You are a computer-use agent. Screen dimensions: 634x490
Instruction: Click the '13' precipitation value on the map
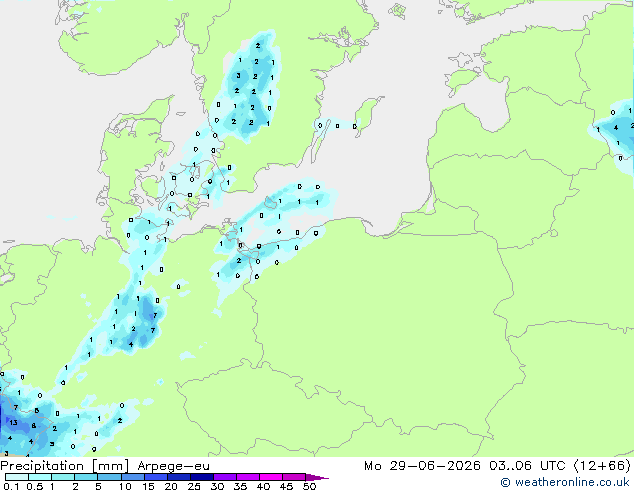[x=14, y=422]
